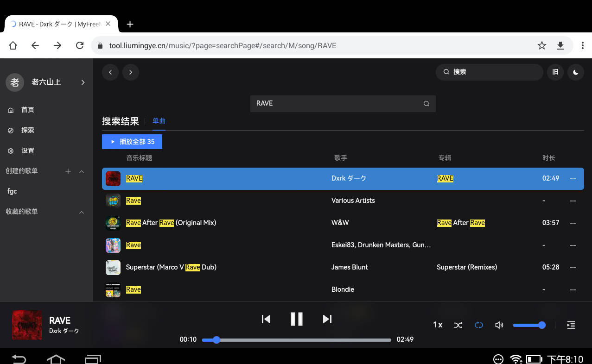Open the play queue list
592x364 pixels.
click(x=571, y=325)
